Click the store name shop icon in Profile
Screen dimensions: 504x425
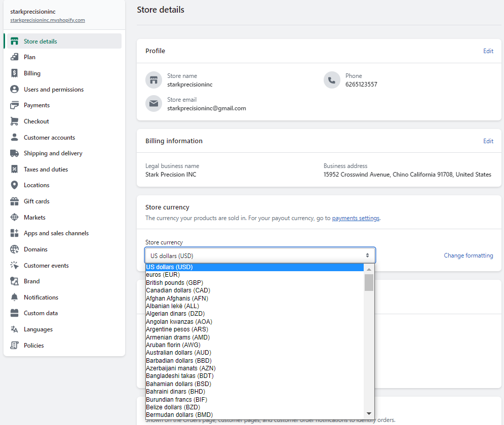[x=153, y=80]
